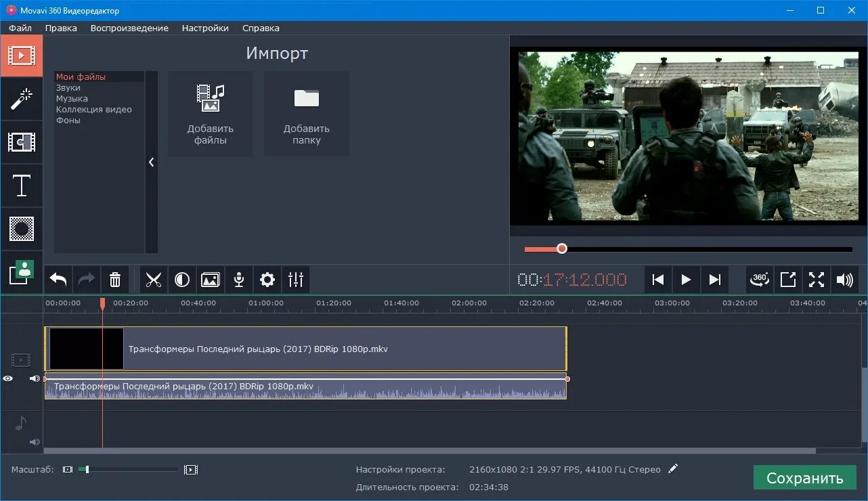Image resolution: width=868 pixels, height=501 pixels.
Task: Open the Справка menu
Action: point(261,28)
